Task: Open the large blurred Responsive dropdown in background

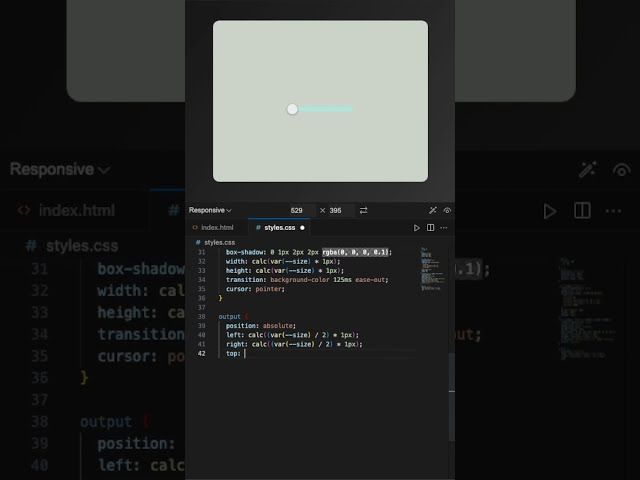Action: click(x=60, y=169)
